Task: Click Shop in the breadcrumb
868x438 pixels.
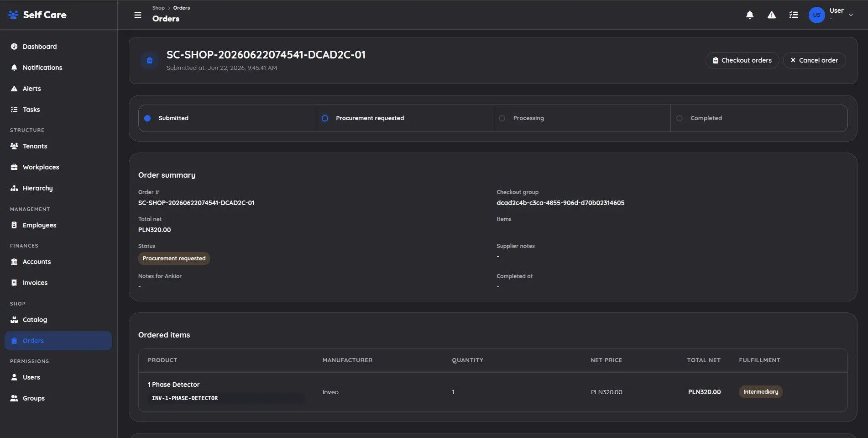Action: 158,8
